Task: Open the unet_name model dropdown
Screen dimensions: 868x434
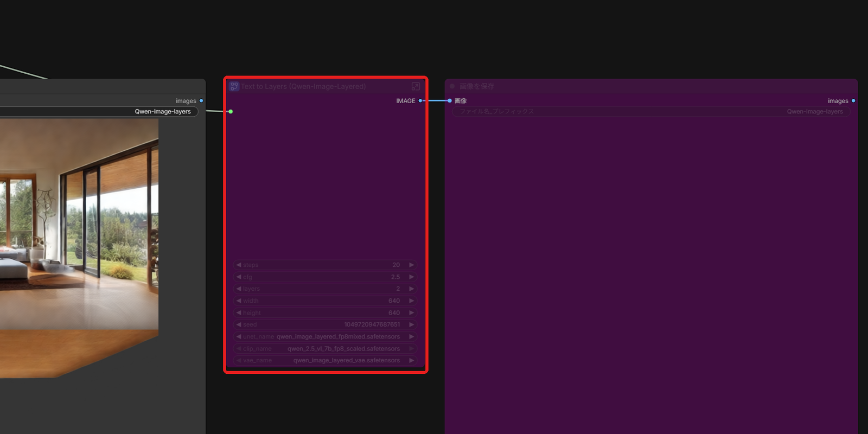Action: pos(325,336)
